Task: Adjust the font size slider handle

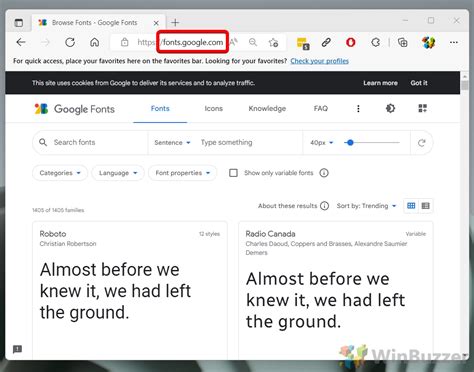Action: pos(350,143)
